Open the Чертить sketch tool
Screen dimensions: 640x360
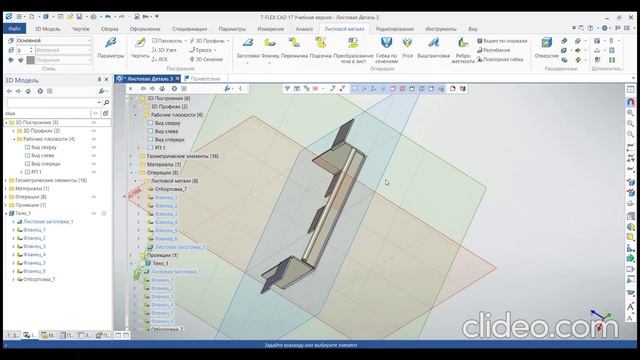(x=140, y=48)
